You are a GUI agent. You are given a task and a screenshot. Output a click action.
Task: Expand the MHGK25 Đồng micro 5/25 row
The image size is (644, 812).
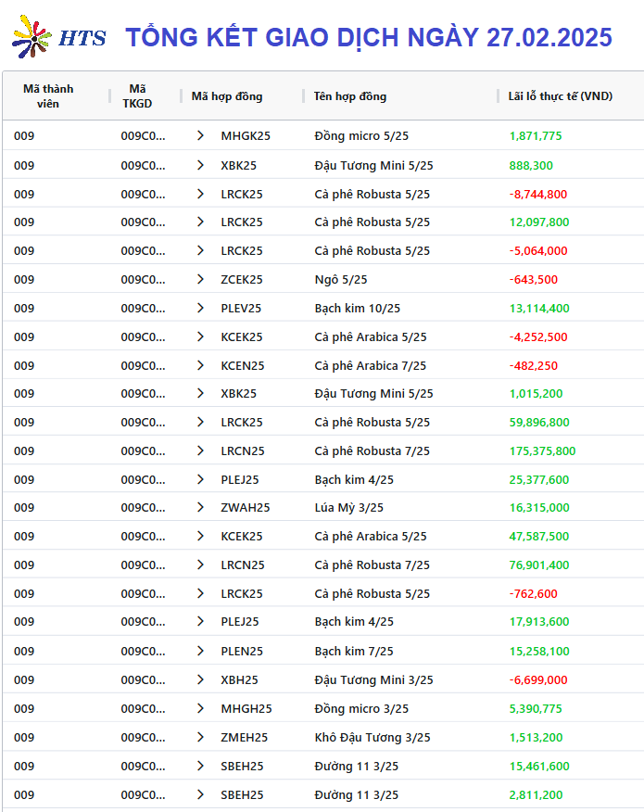200,135
